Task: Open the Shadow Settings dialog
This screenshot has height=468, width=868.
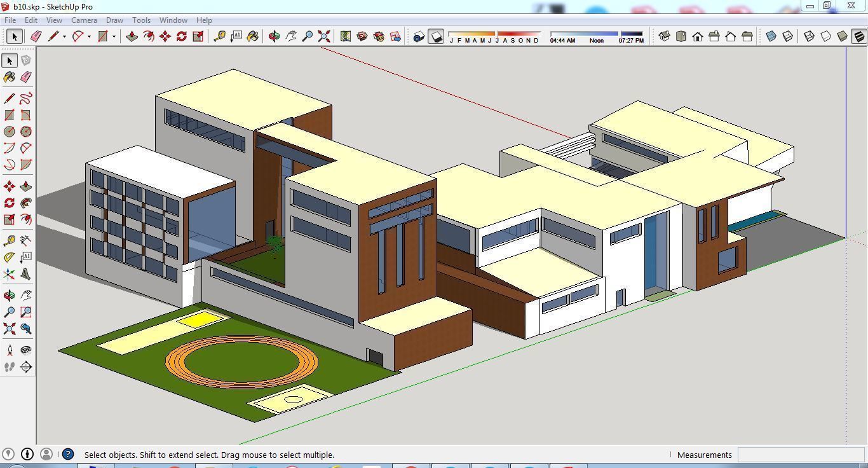Action: [419, 36]
